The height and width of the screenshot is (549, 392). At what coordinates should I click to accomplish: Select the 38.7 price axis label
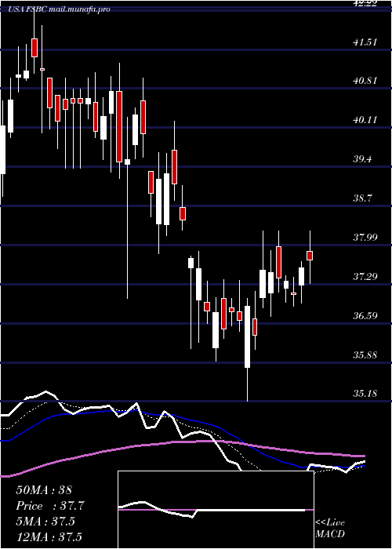click(362, 198)
